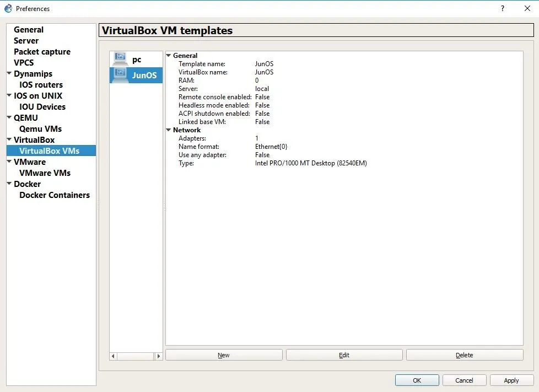
Task: Collapse the IOS on UNIX section
Action: 9,95
